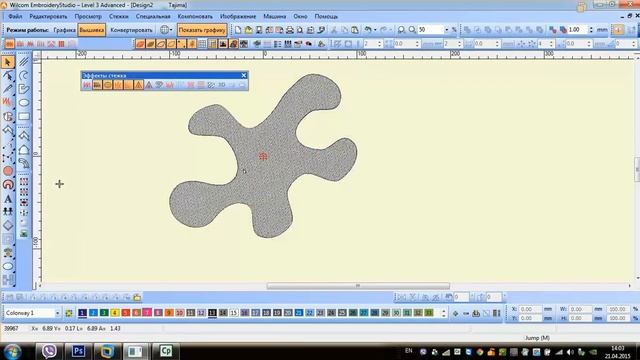Open the Стежки menu
640x360 pixels.
point(119,17)
